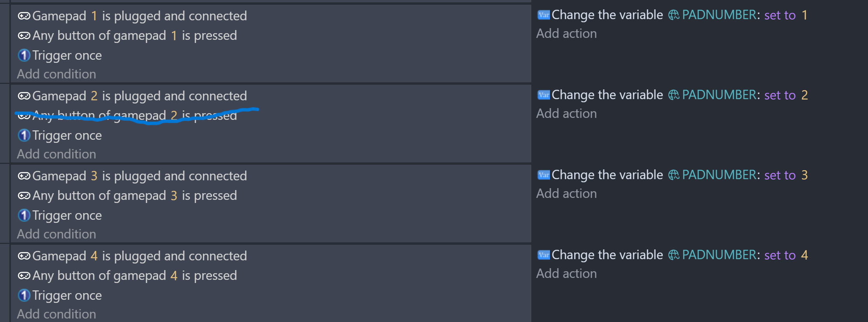Click globe icon beside PADNUMBER set to 3
868x322 pixels.
pos(674,175)
